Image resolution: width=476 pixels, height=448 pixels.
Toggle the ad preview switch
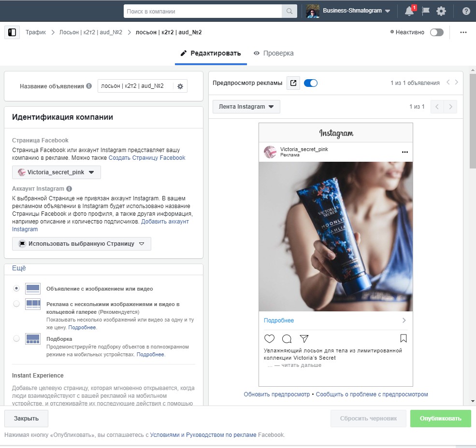pos(311,83)
